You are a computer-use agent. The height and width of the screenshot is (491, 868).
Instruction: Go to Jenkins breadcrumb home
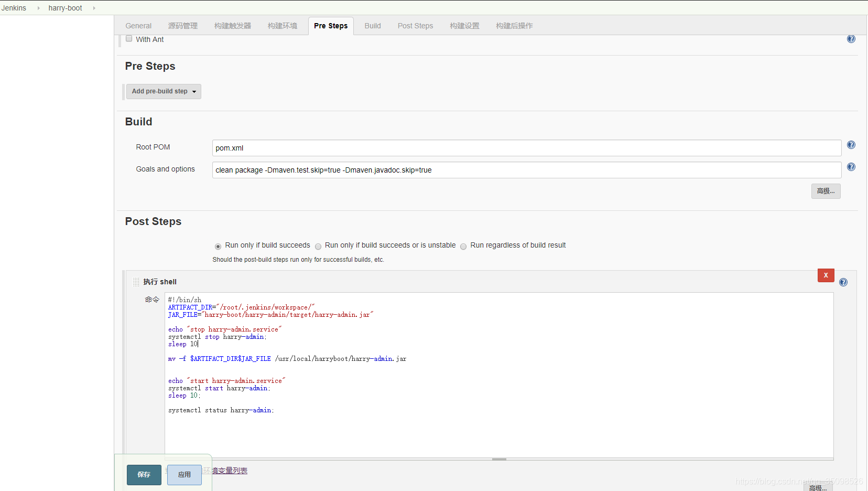coord(14,8)
